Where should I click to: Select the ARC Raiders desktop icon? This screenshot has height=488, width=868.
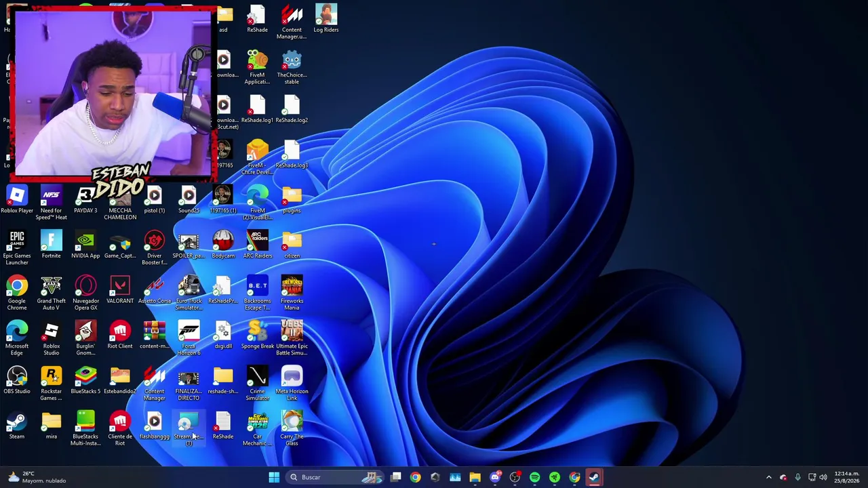pos(258,245)
